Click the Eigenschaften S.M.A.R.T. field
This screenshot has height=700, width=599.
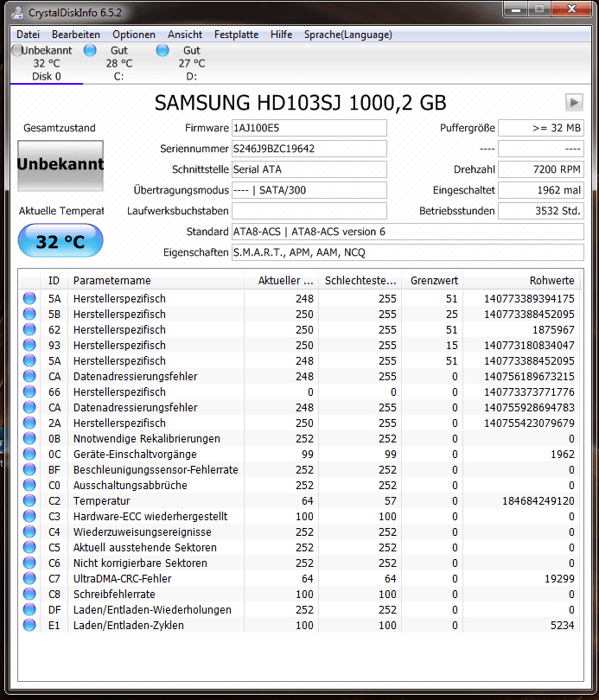(x=407, y=252)
